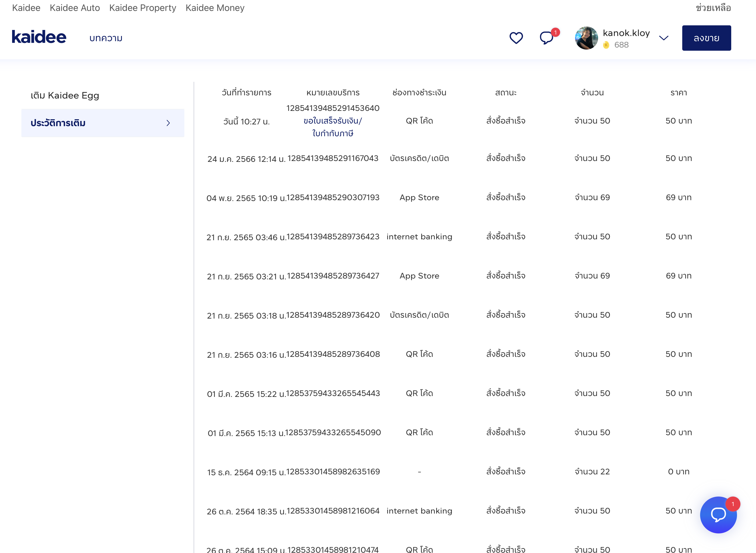Click service number 12854139485291453640
The image size is (756, 553).
pyautogui.click(x=333, y=108)
